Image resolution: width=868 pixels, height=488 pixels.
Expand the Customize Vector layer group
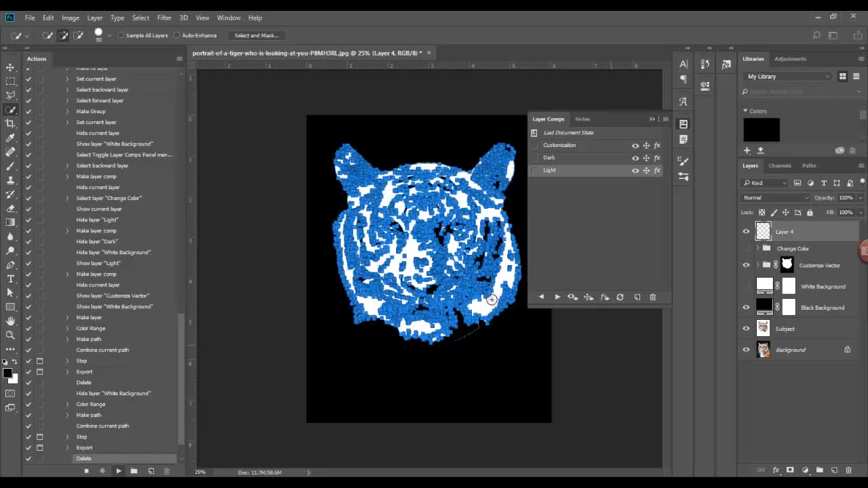(x=757, y=265)
